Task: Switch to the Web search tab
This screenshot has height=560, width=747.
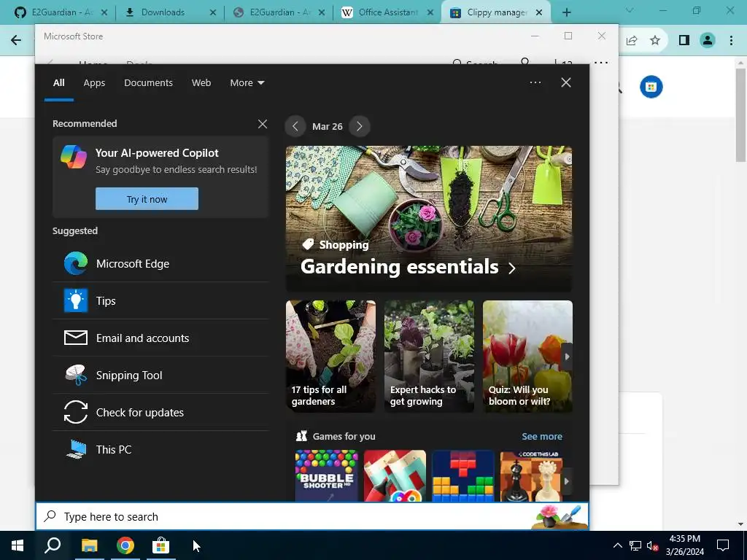Action: pyautogui.click(x=201, y=83)
